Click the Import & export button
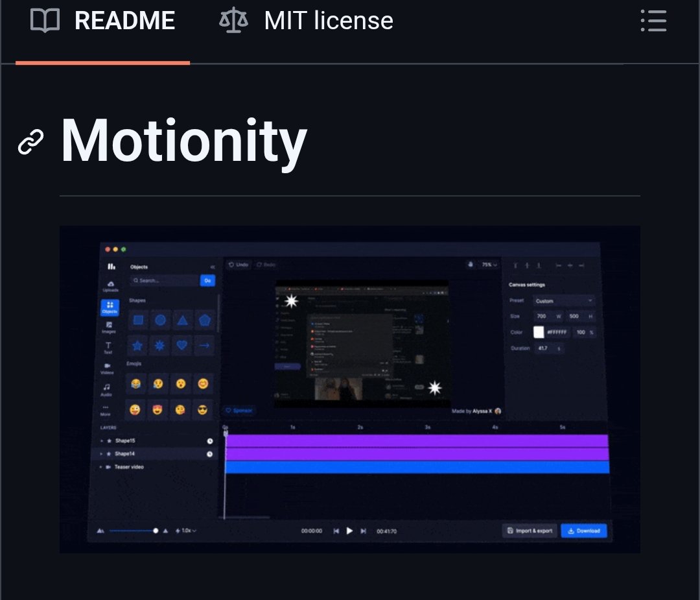 coord(530,531)
